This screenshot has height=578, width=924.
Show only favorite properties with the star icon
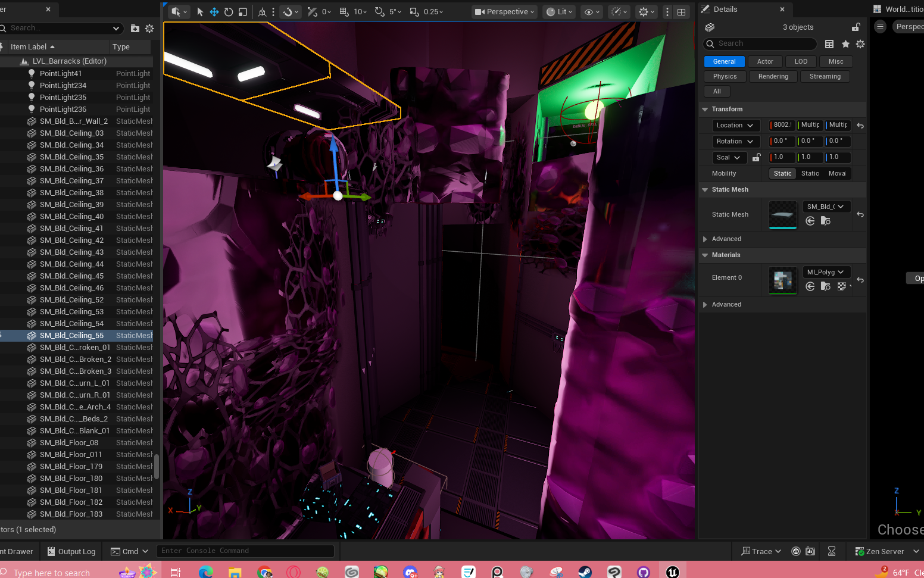[845, 44]
